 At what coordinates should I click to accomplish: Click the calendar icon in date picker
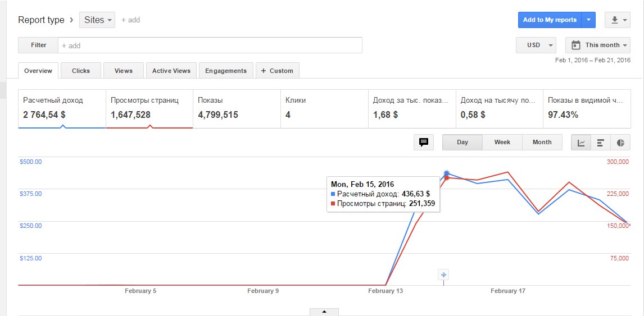[576, 45]
